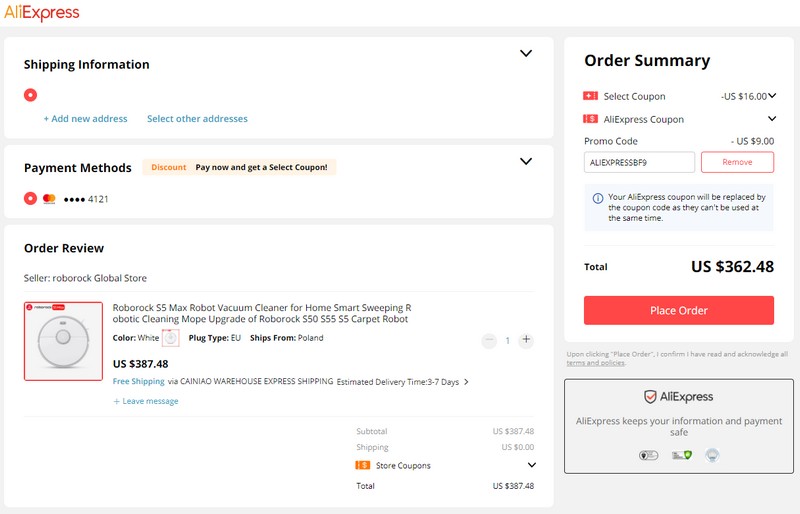Click the orange Store Coupons icon
The height and width of the screenshot is (514, 800).
[363, 465]
